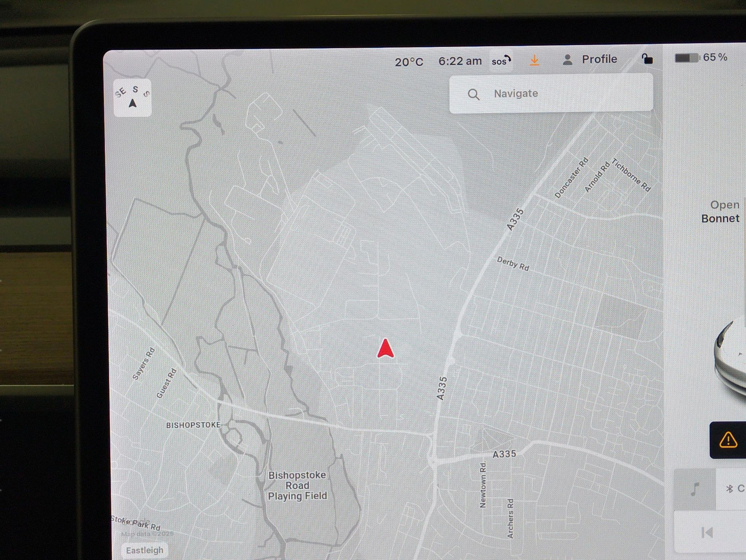Tap the Archers Rd label
The width and height of the screenshot is (746, 560).
click(510, 518)
